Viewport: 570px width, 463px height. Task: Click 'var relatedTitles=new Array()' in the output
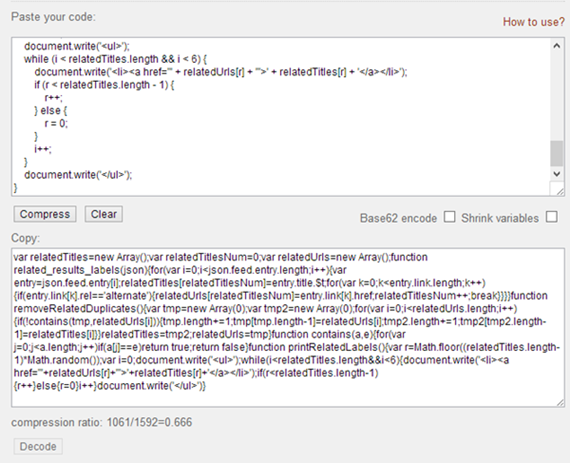tap(80, 257)
